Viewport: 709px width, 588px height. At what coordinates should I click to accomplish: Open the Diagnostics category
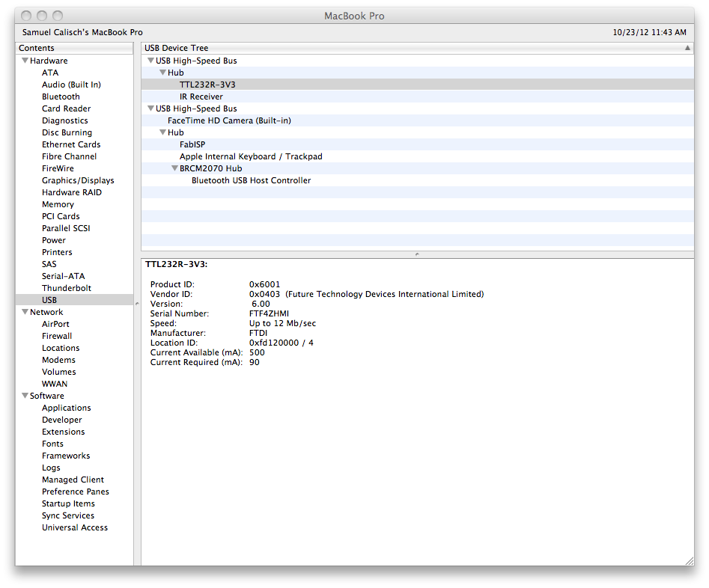pyautogui.click(x=65, y=120)
